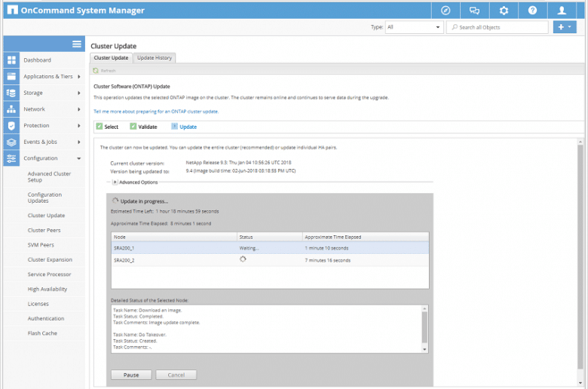
Task: Expand the Applications & Tiers submenu arrow
Action: coord(79,77)
